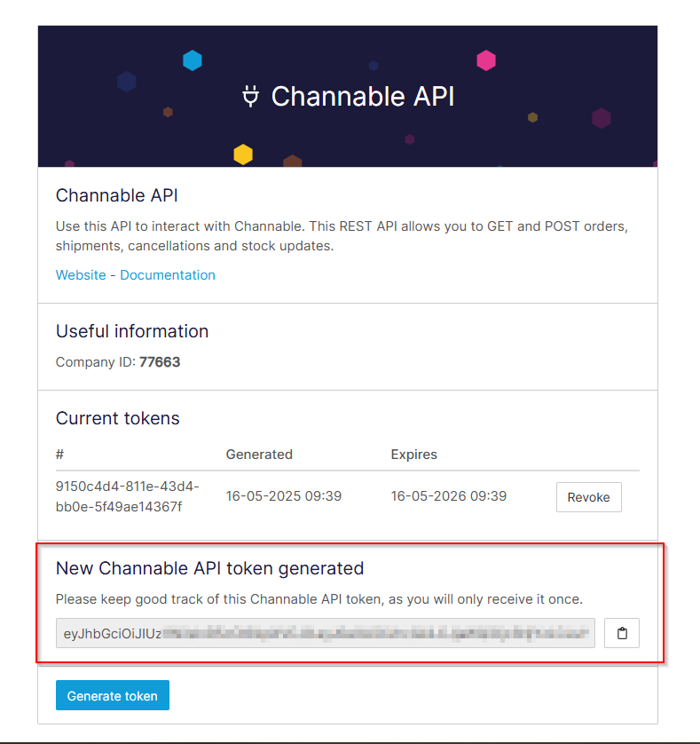Select the generated API token field
This screenshot has height=744, width=700.
(x=326, y=633)
